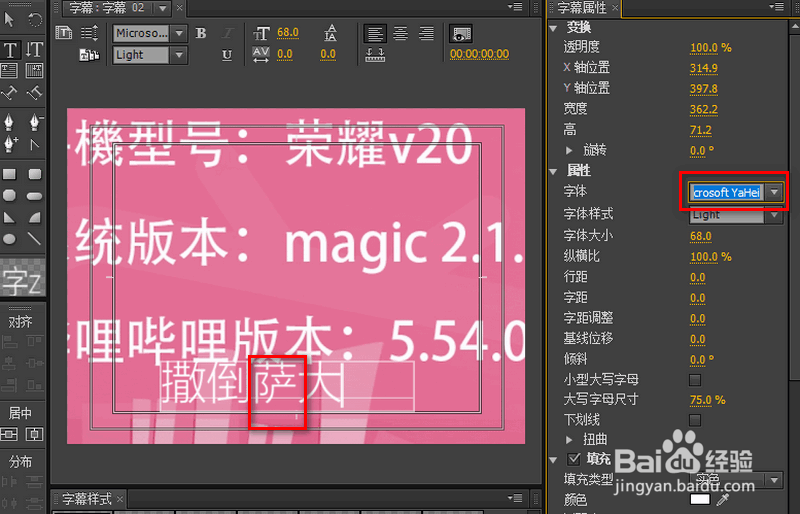Pick fill color with eyedropper icon
Image resolution: width=800 pixels, height=514 pixels.
click(722, 499)
